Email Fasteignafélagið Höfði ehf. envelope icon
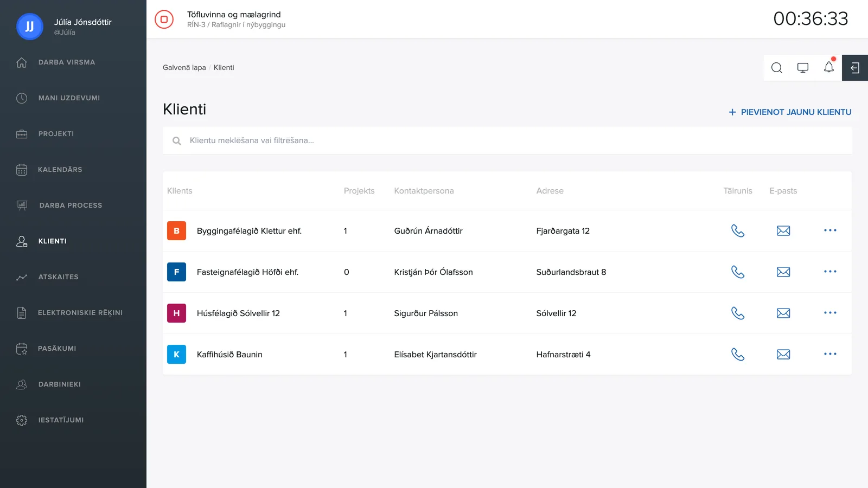This screenshot has height=488, width=868. [783, 272]
